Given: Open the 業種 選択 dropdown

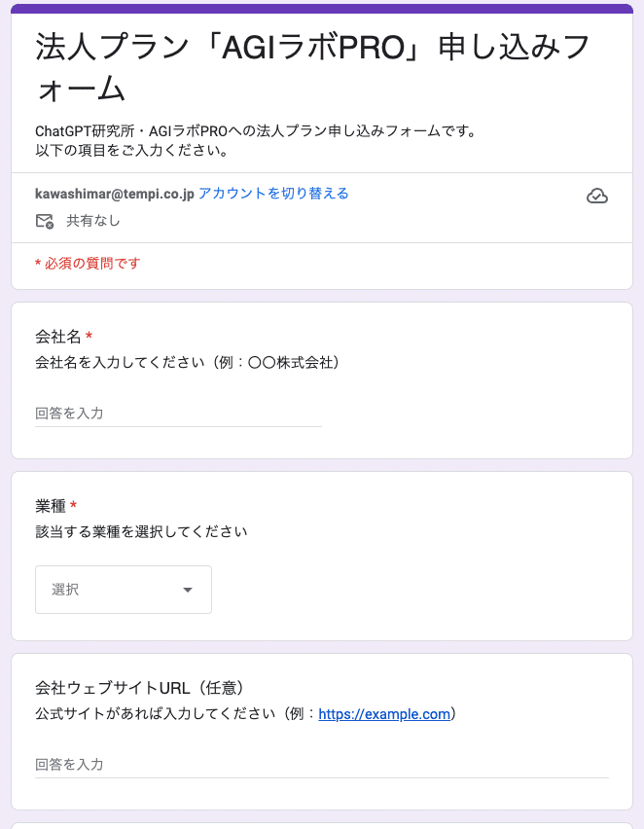Looking at the screenshot, I should coord(123,590).
